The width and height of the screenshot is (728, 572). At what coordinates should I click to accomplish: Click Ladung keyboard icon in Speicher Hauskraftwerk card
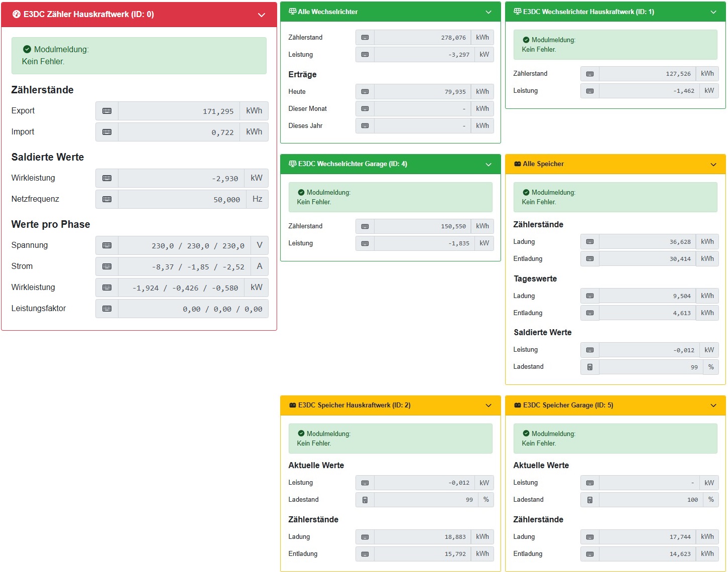click(x=365, y=537)
